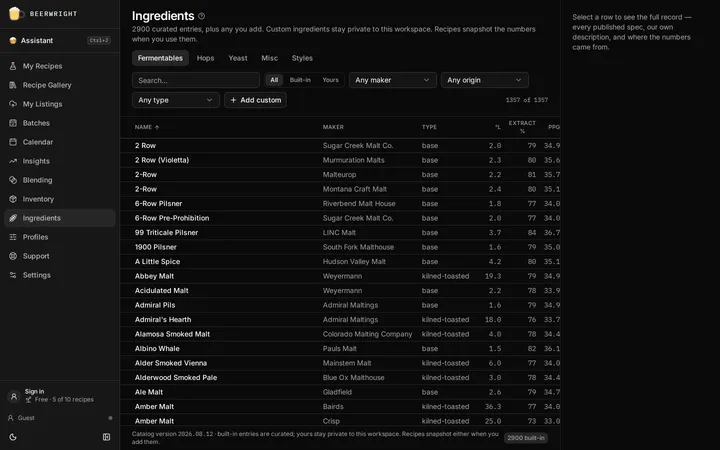The height and width of the screenshot is (450, 720).
Task: Select the Alder Smoked Vienna row
Action: [x=340, y=363]
